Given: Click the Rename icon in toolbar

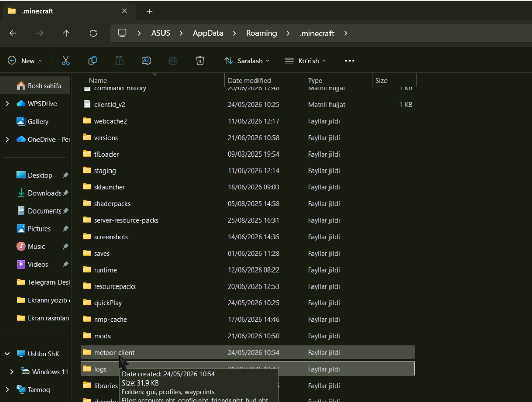Looking at the screenshot, I should [146, 61].
